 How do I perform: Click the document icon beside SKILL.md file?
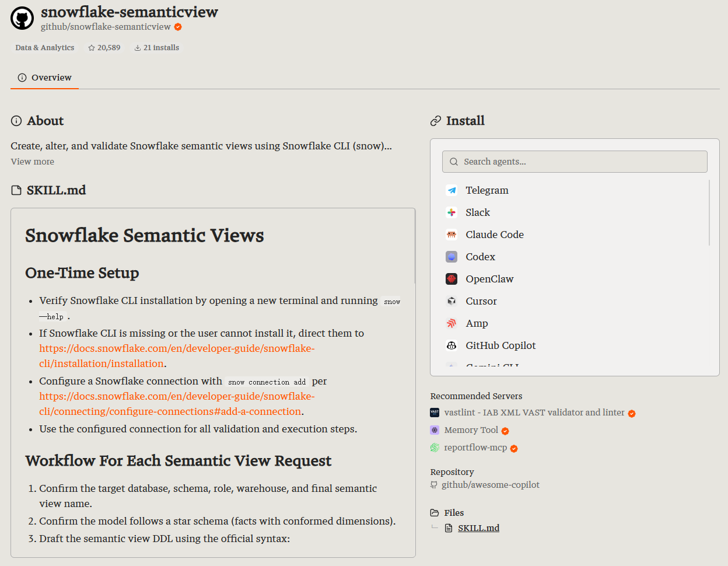click(x=449, y=528)
